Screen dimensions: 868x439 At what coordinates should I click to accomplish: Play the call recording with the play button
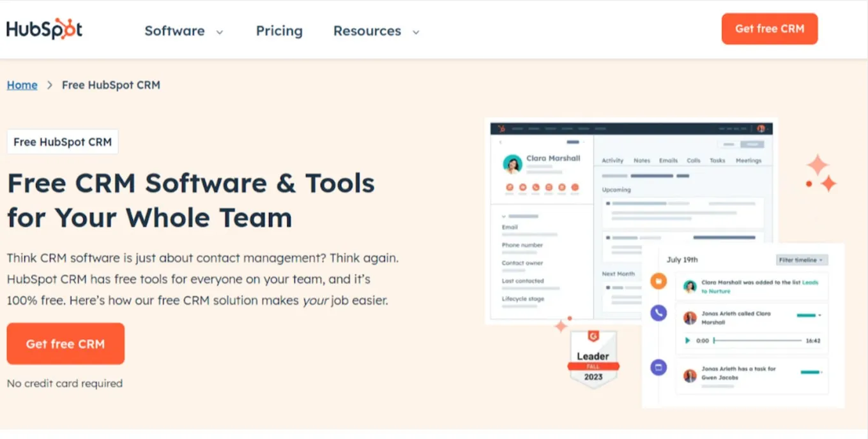(x=687, y=341)
